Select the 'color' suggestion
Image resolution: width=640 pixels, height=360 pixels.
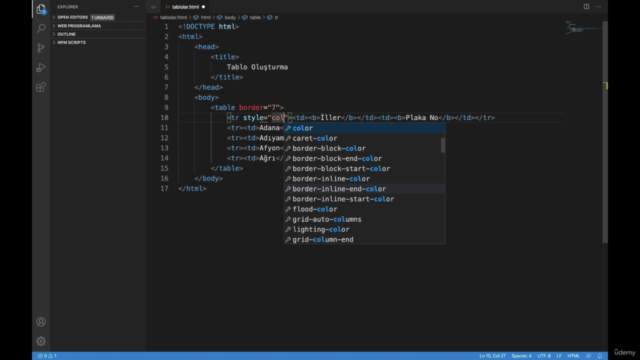[x=364, y=128]
